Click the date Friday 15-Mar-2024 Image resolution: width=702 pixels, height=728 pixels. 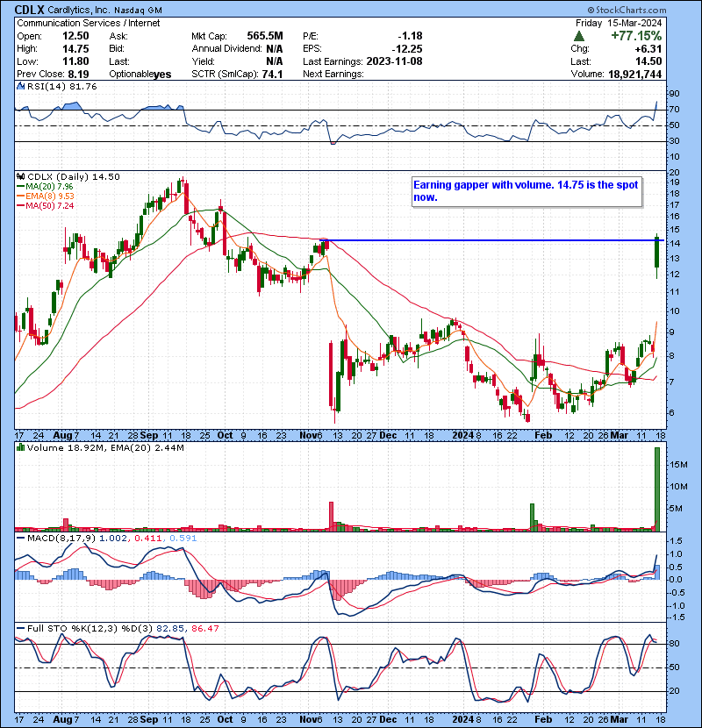pos(619,23)
